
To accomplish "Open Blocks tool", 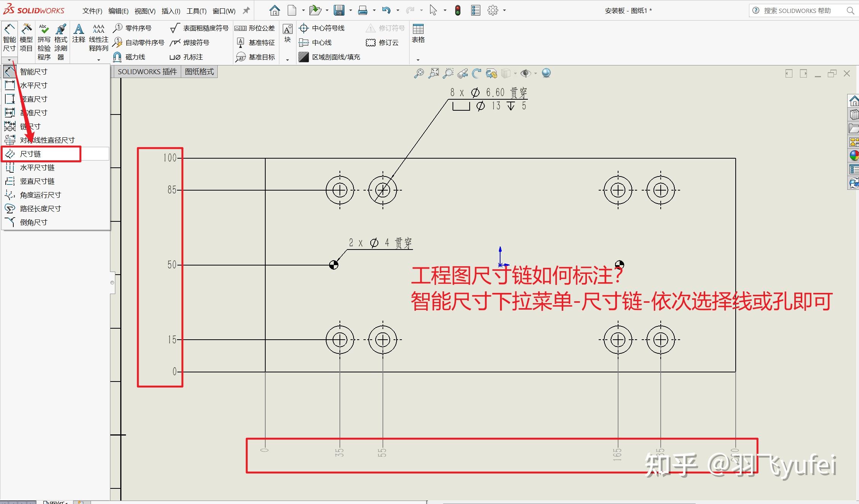I will click(288, 33).
